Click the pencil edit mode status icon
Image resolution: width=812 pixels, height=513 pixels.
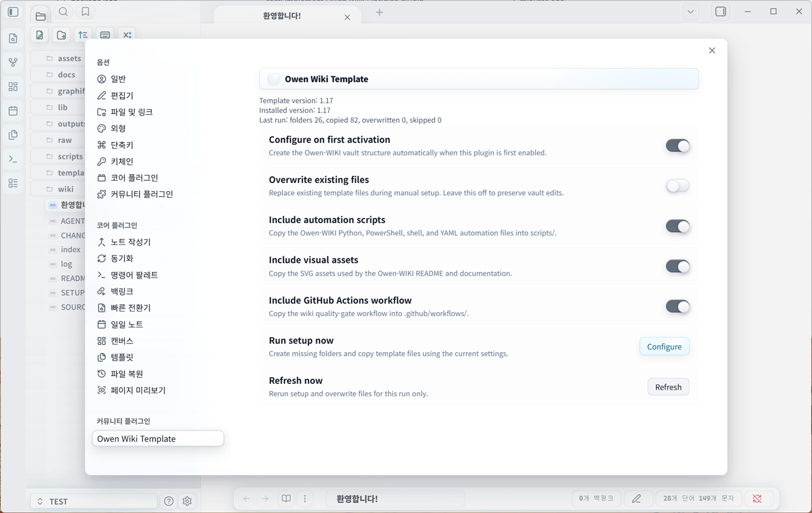[x=636, y=499]
